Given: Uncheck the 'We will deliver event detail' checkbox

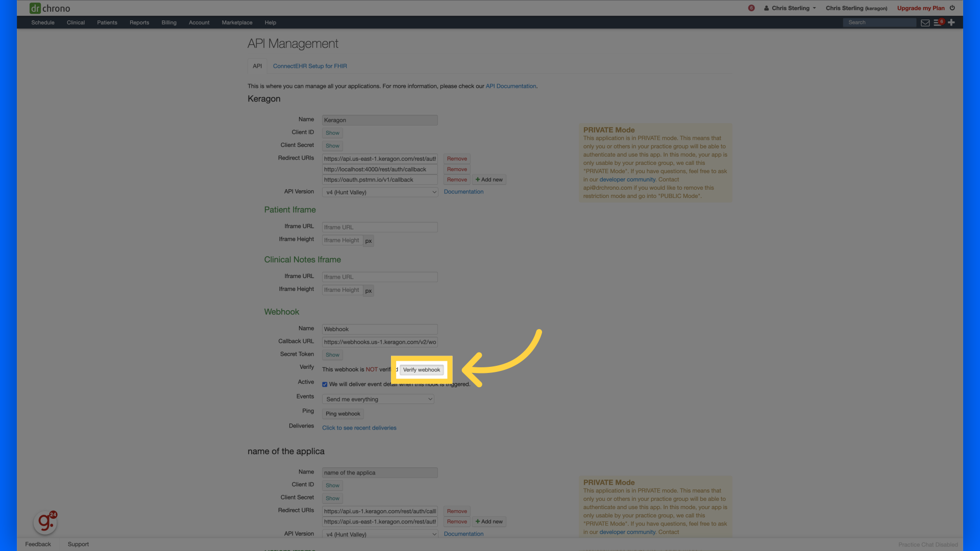Looking at the screenshot, I should 325,384.
